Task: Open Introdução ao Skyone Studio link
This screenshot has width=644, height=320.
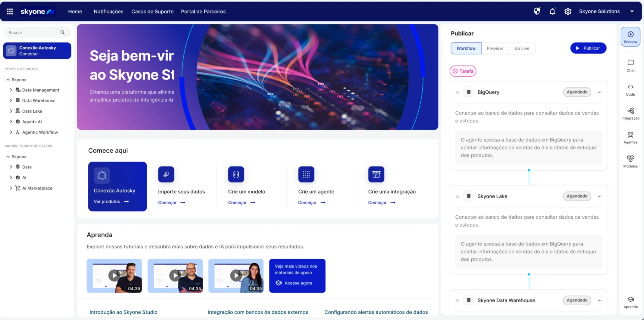Action: pyautogui.click(x=124, y=312)
